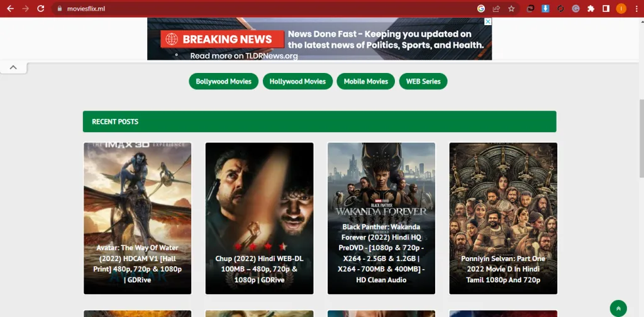Bookmark this page with the star icon
The width and height of the screenshot is (644, 317).
511,9
